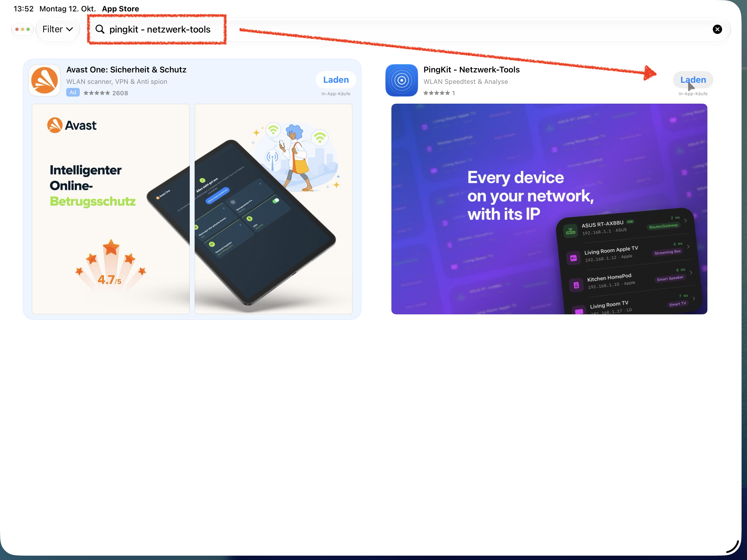Click In-App-Käufe label under Avast Laden

click(x=336, y=94)
